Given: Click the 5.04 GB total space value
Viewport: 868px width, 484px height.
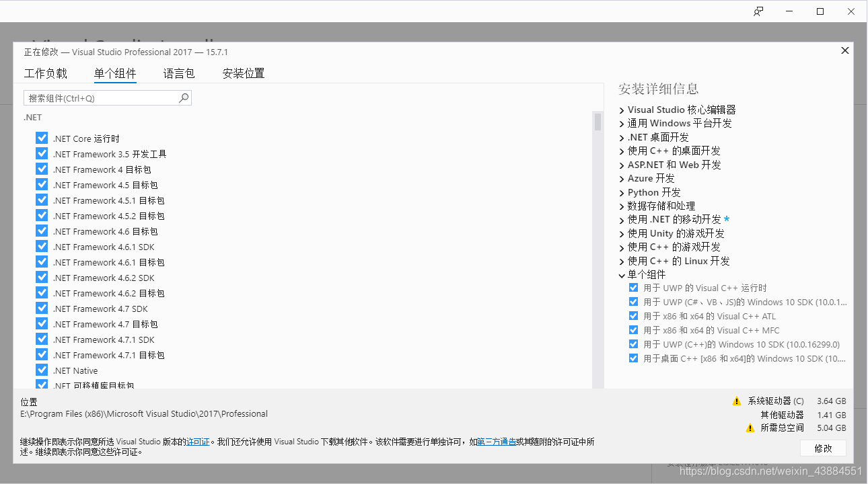Looking at the screenshot, I should tap(832, 428).
